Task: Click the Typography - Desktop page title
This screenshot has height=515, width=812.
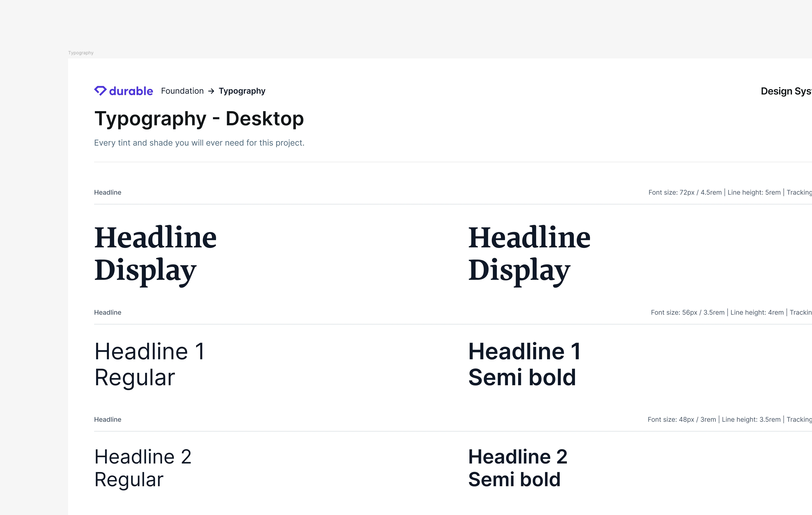Action: click(199, 119)
